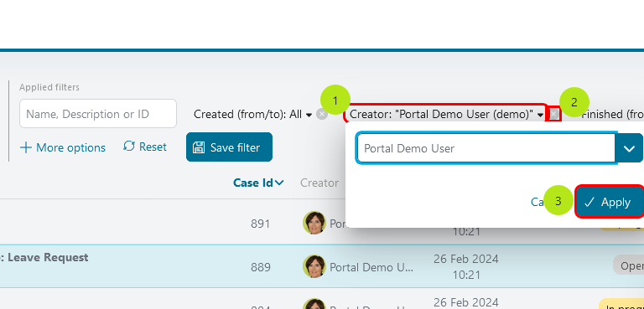Image resolution: width=644 pixels, height=309 pixels.
Task: Click the refresh icon beside Reset
Action: pos(129,146)
